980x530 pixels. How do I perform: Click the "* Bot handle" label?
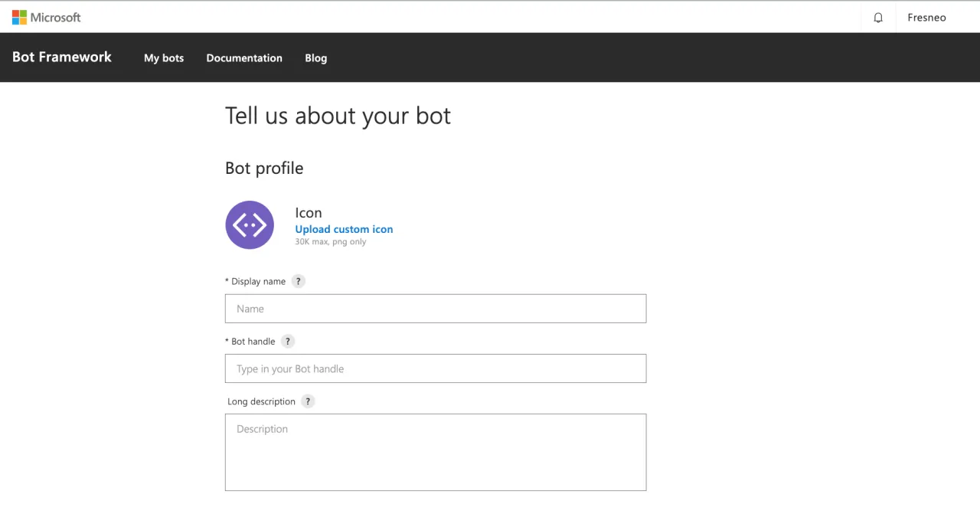coord(250,342)
